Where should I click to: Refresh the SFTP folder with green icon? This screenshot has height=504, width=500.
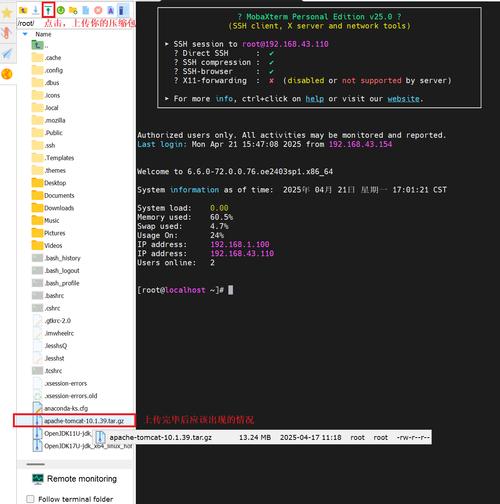point(61,10)
